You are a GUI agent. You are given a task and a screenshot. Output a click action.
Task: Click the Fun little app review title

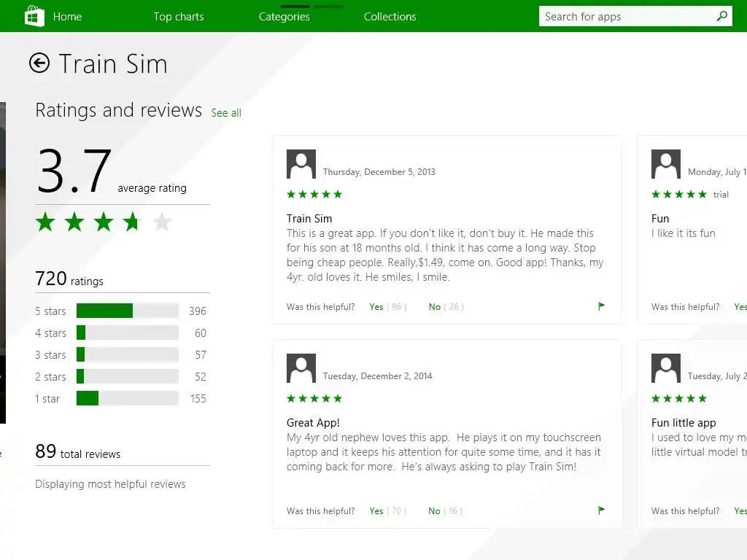tap(684, 423)
